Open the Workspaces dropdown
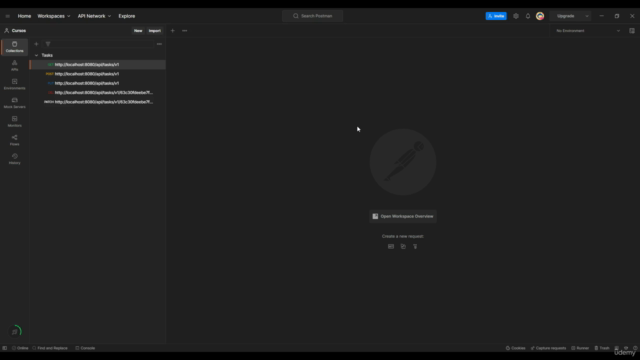The width and height of the screenshot is (640, 360). click(x=54, y=16)
